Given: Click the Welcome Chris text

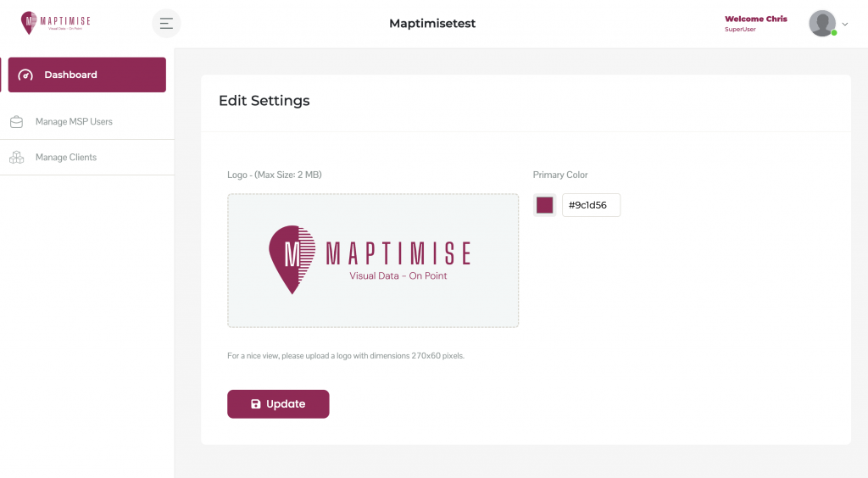Looking at the screenshot, I should click(x=755, y=19).
